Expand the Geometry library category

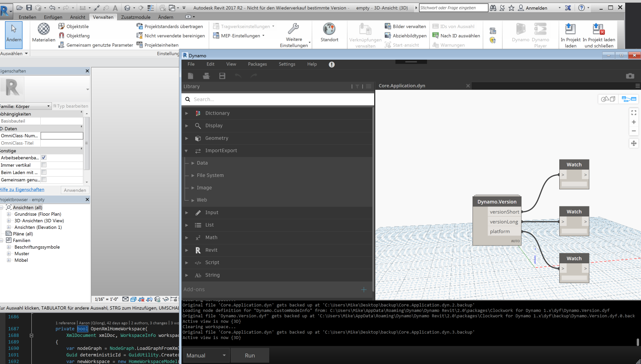(x=187, y=138)
